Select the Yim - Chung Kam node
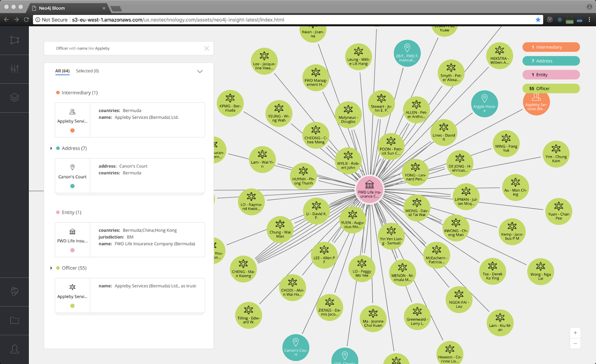This screenshot has width=596, height=364. pyautogui.click(x=556, y=154)
